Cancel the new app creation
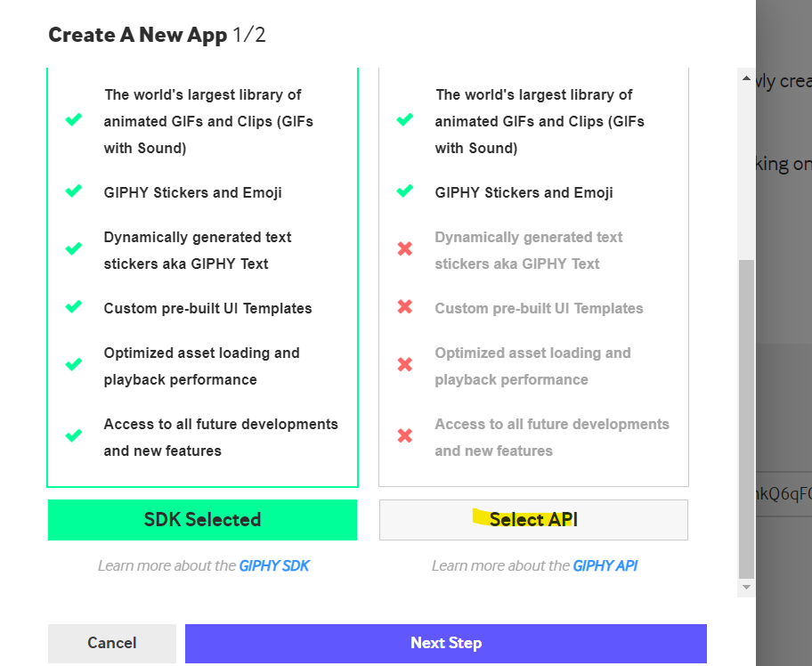Image resolution: width=812 pixels, height=666 pixels. click(x=111, y=643)
